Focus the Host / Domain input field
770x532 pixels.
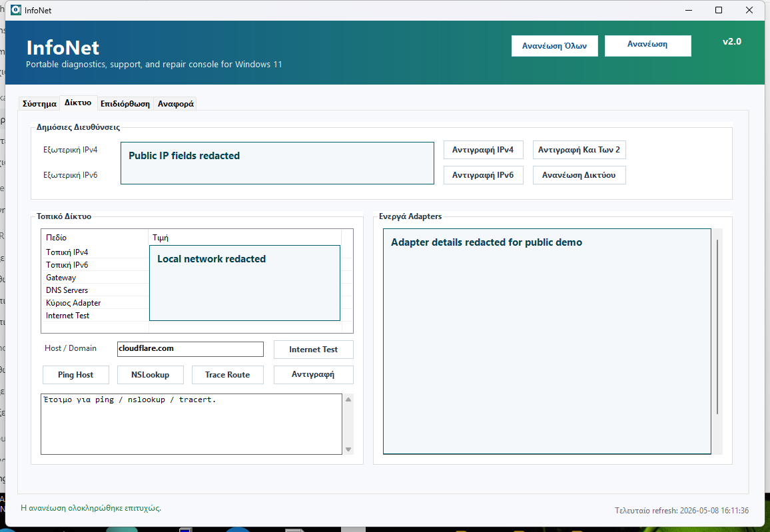(191, 349)
